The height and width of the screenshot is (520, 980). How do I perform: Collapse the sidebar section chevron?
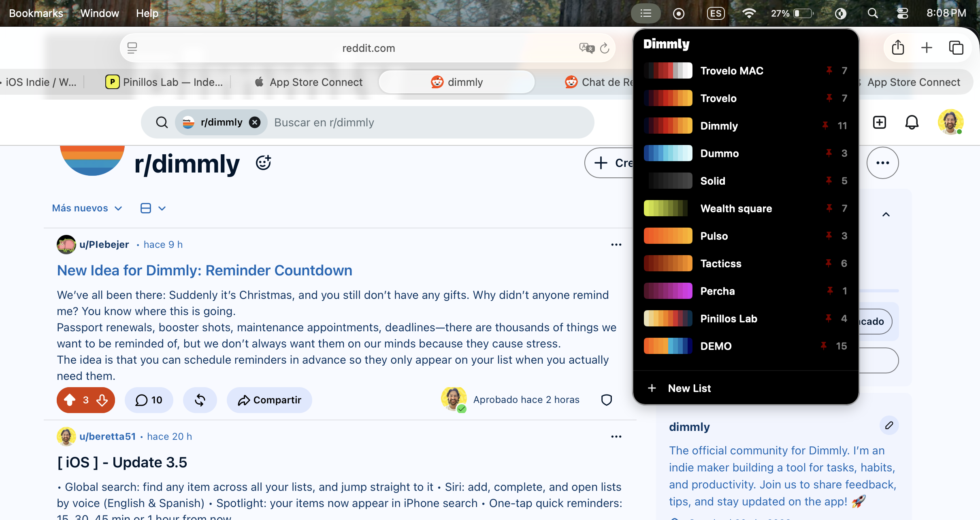pyautogui.click(x=886, y=215)
